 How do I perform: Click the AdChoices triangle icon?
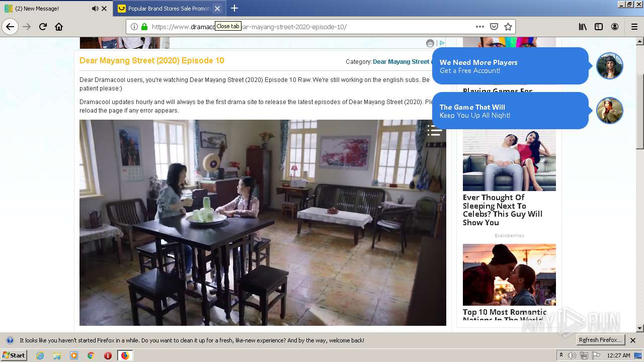pos(442,43)
